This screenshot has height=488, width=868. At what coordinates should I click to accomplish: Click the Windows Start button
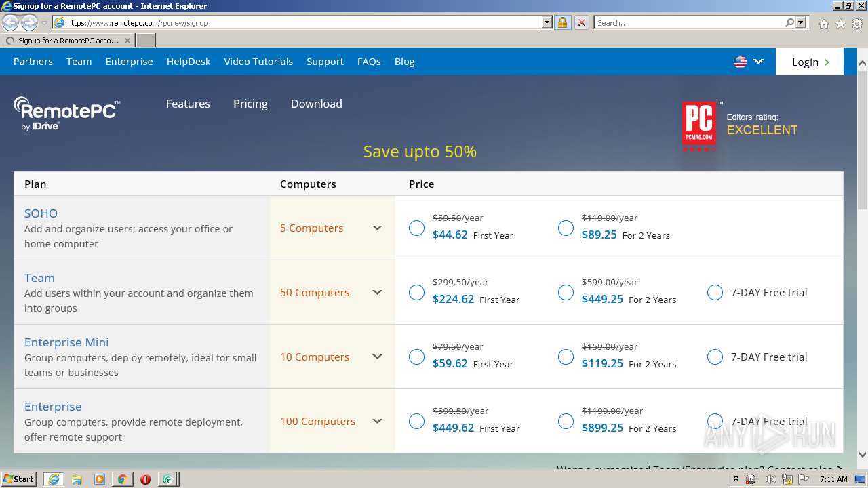pyautogui.click(x=18, y=479)
